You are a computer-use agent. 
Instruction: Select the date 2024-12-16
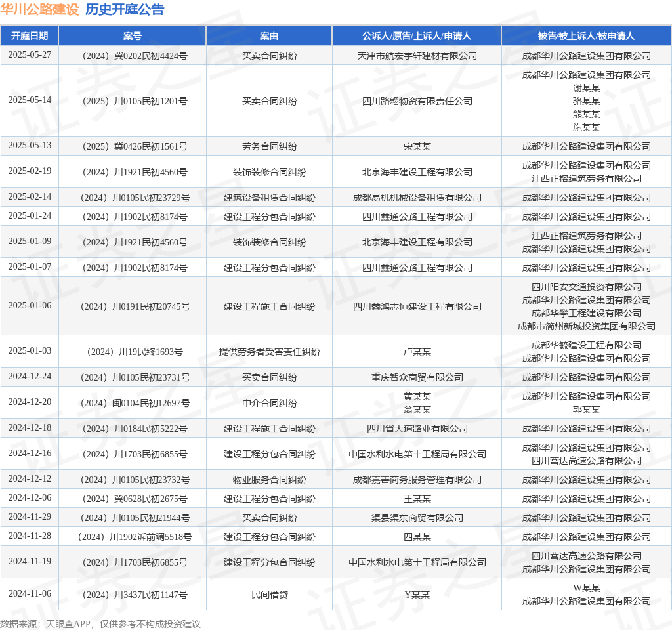[x=30, y=453]
